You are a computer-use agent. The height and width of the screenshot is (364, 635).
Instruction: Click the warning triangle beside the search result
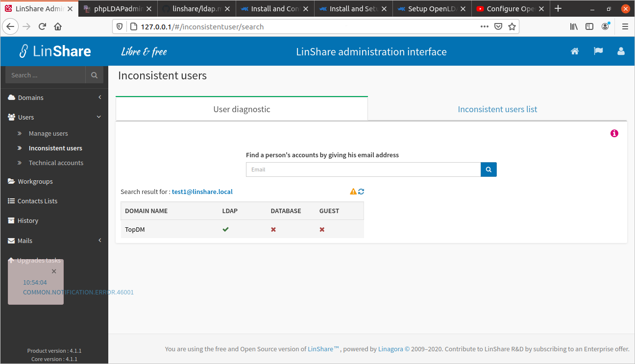(x=353, y=191)
